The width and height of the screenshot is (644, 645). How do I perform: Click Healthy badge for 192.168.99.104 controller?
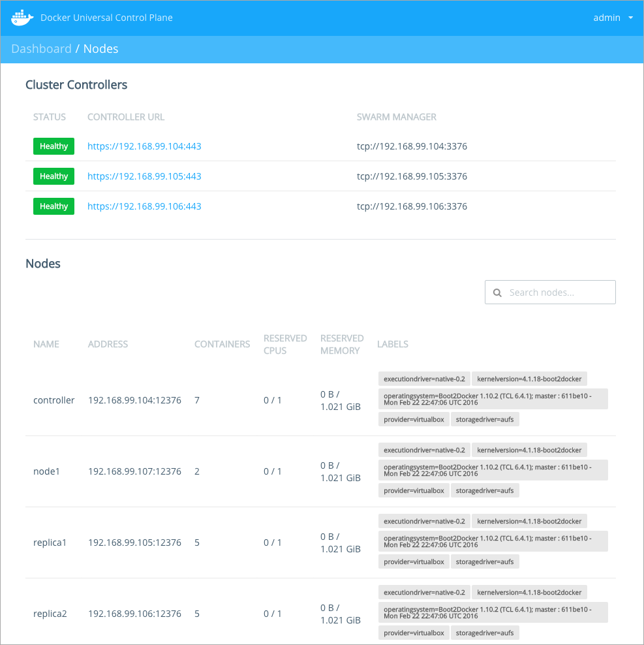coord(54,146)
